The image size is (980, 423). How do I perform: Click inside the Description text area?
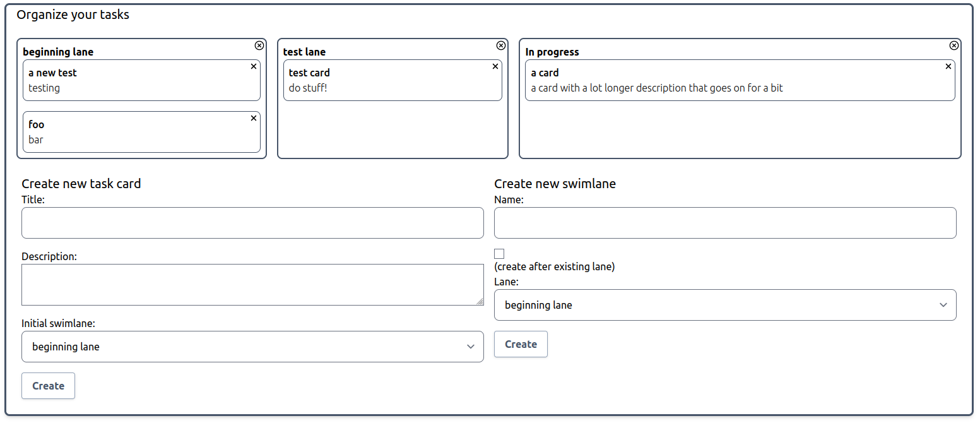252,284
